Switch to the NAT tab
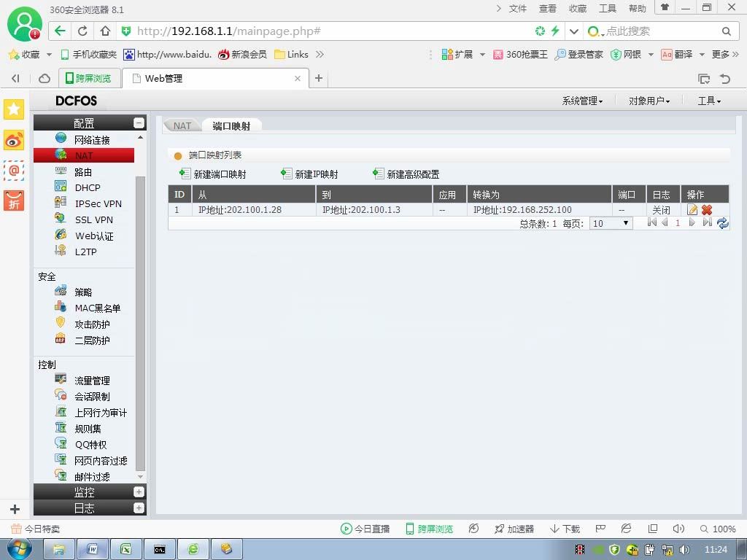 click(x=182, y=125)
